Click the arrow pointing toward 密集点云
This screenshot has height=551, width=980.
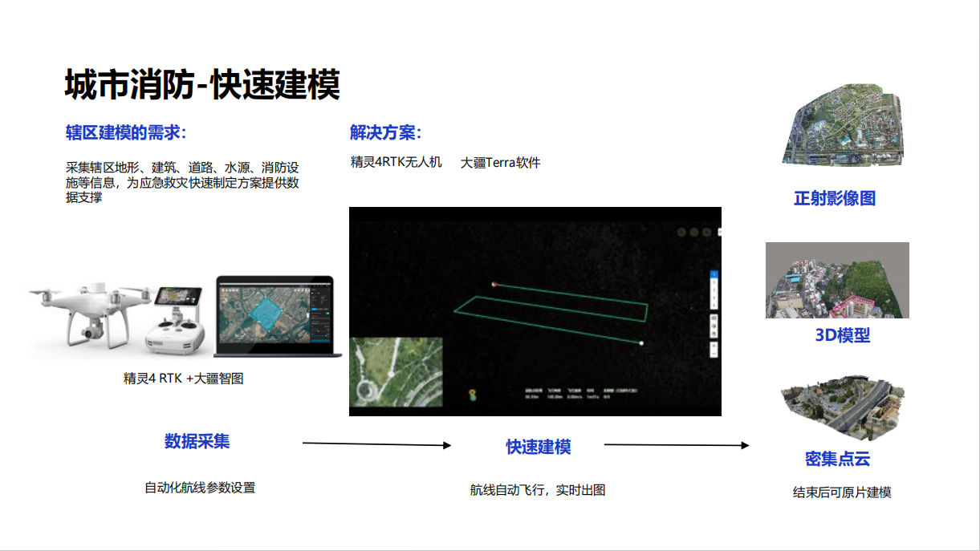point(676,444)
